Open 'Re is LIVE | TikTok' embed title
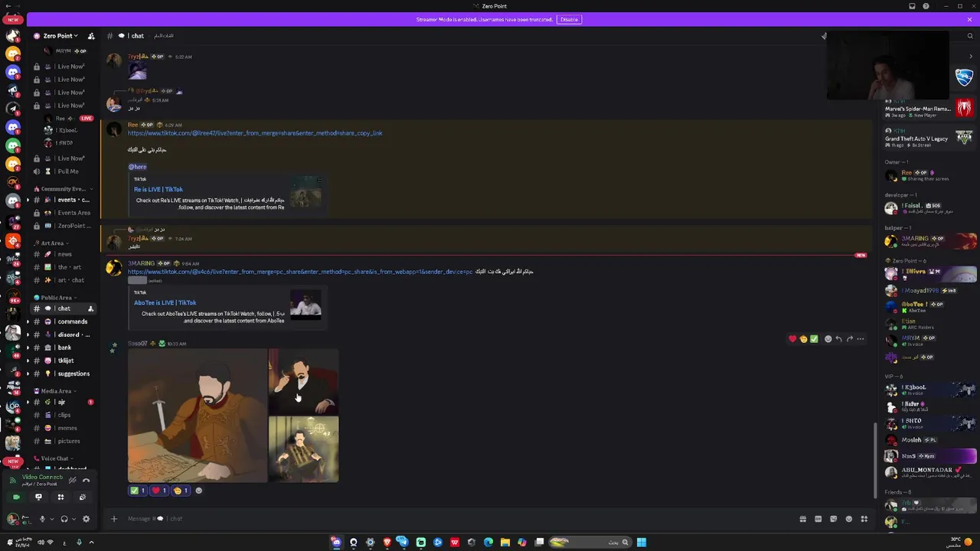This screenshot has width=980, height=551. coord(158,189)
